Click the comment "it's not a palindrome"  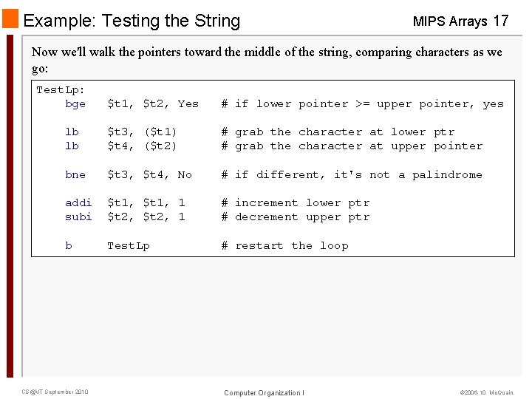pos(408,175)
